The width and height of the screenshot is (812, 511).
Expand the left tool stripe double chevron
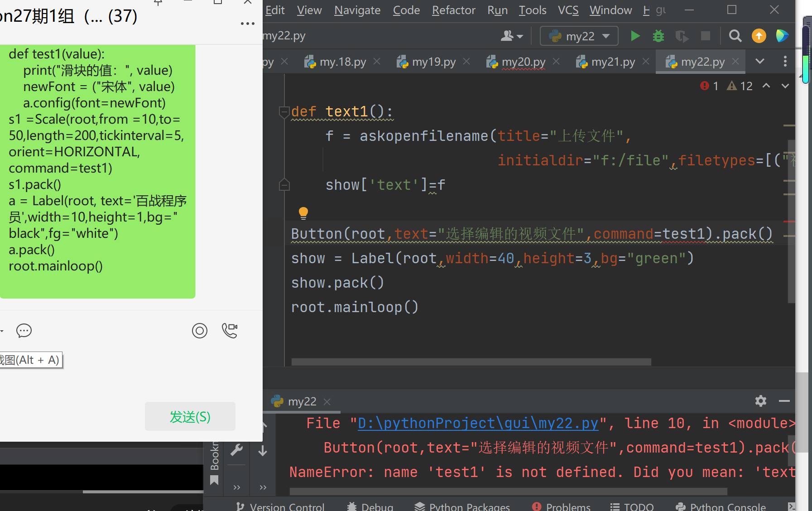(x=236, y=487)
